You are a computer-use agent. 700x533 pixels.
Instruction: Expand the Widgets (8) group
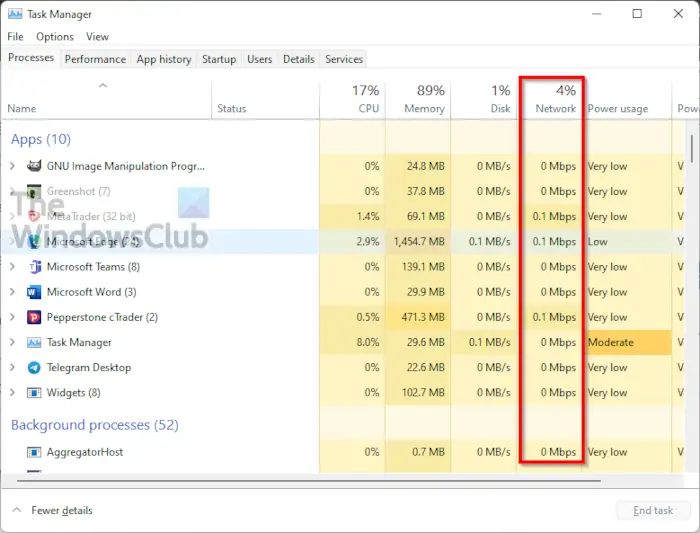pyautogui.click(x=12, y=393)
